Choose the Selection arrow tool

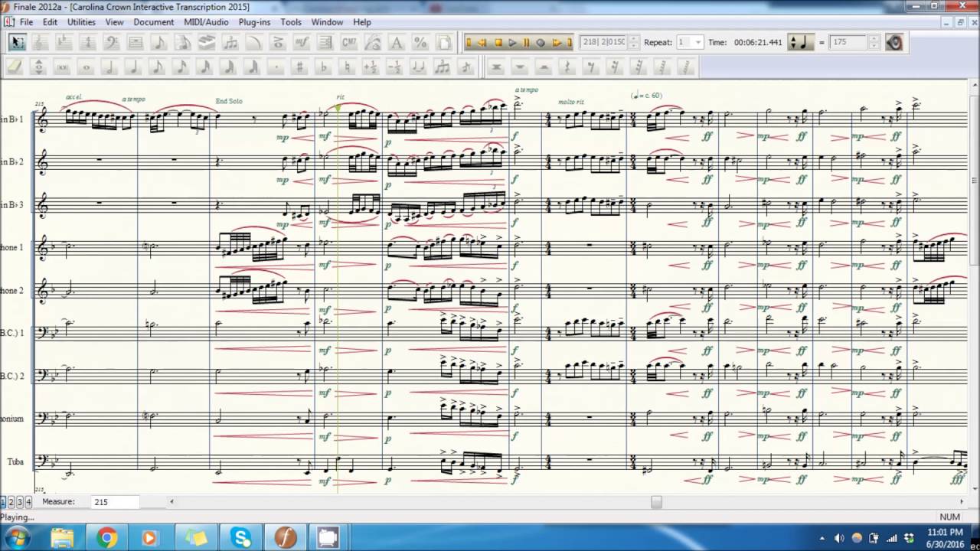pos(17,43)
